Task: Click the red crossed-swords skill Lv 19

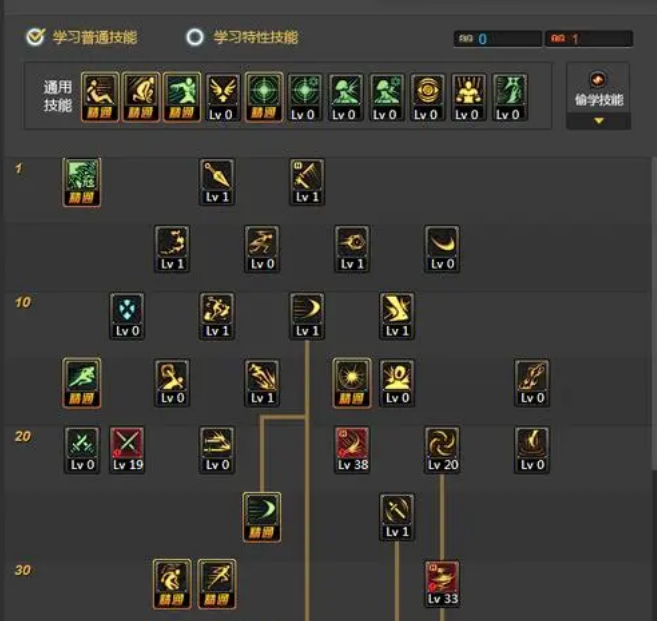Action: [x=127, y=450]
